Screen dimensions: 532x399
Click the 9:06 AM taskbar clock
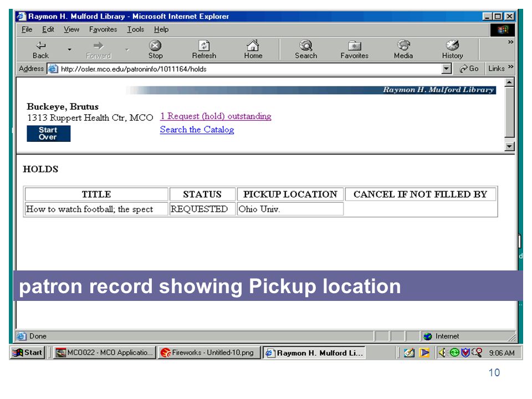coord(502,353)
